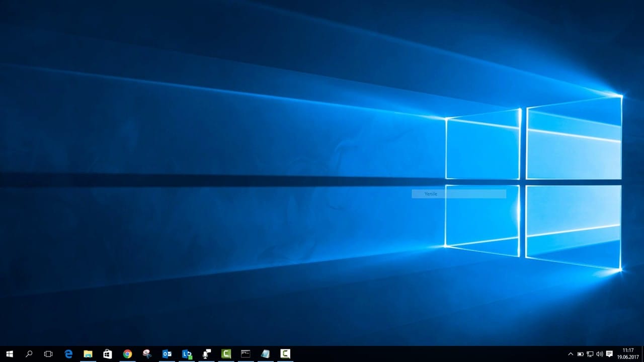Launch Microsoft Edge from the taskbar
This screenshot has width=644, height=362.
[68, 354]
